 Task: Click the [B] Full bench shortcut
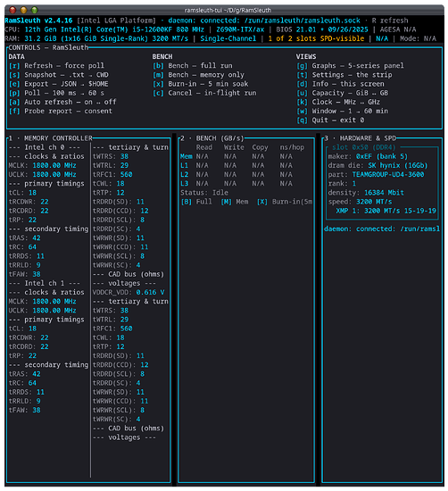(196, 202)
